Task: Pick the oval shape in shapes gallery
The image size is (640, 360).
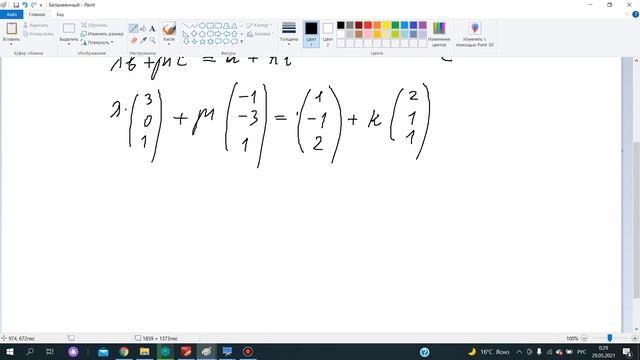Action: click(202, 26)
